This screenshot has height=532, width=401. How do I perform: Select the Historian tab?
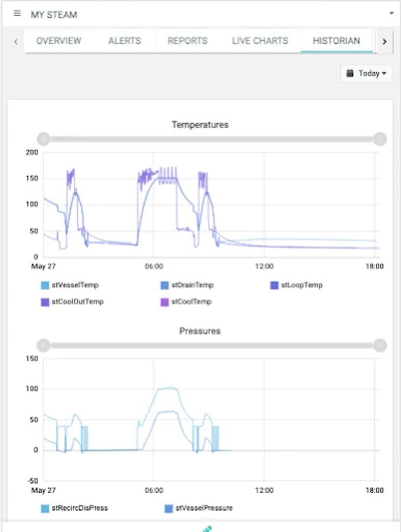(x=336, y=41)
